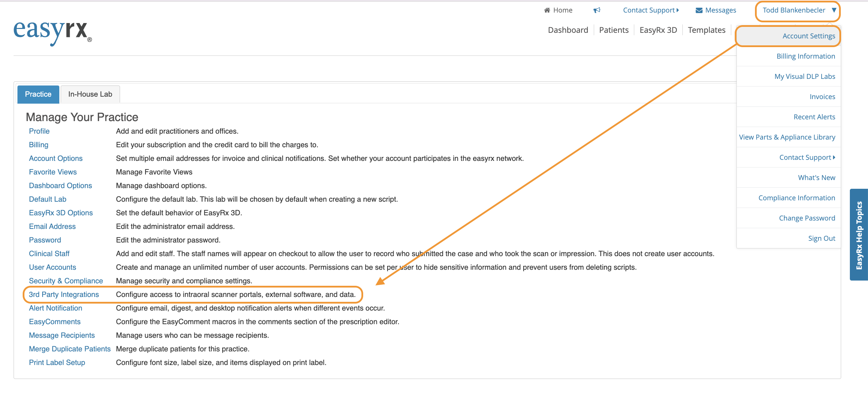Open the EasyComments link
Viewport: 868px width, 395px height.
coord(54,322)
